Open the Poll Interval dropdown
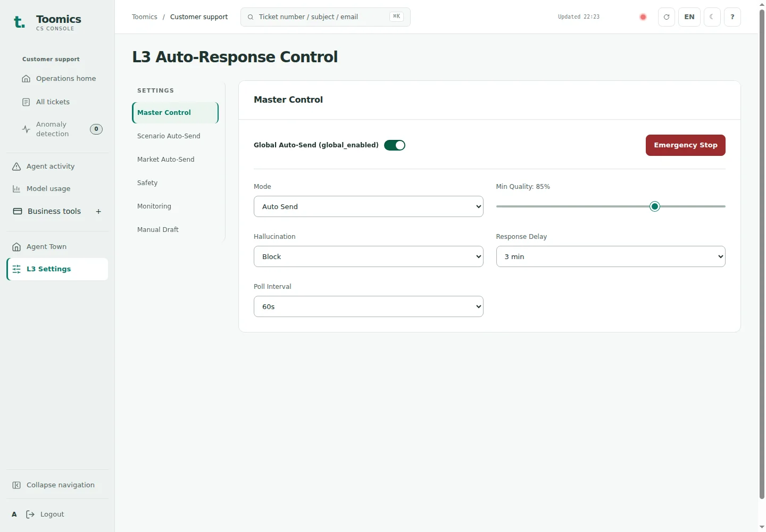The height and width of the screenshot is (532, 766). pyautogui.click(x=369, y=306)
